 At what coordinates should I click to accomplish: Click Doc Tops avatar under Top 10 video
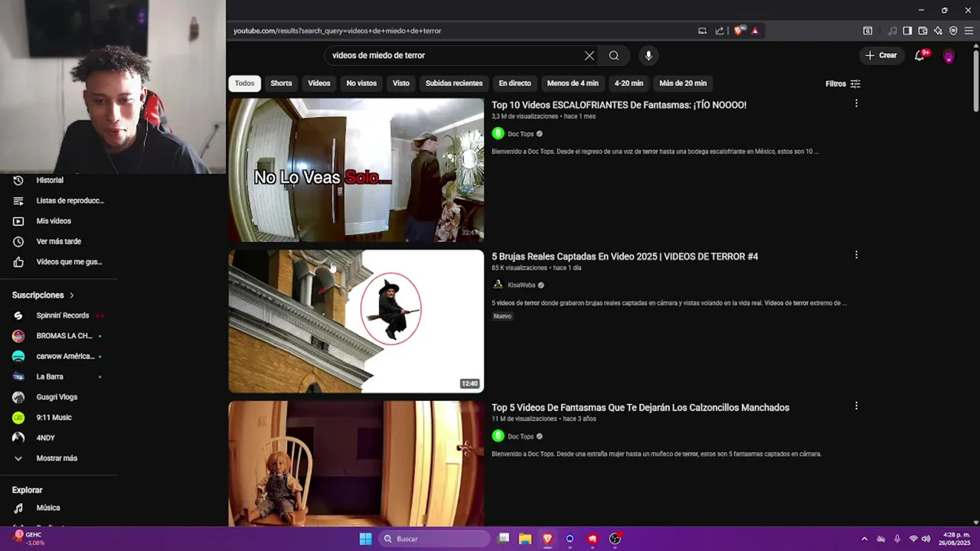point(498,134)
